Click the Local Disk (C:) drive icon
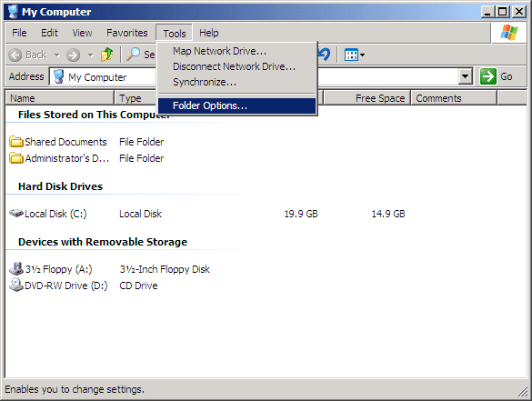532x401 pixels. [x=16, y=214]
